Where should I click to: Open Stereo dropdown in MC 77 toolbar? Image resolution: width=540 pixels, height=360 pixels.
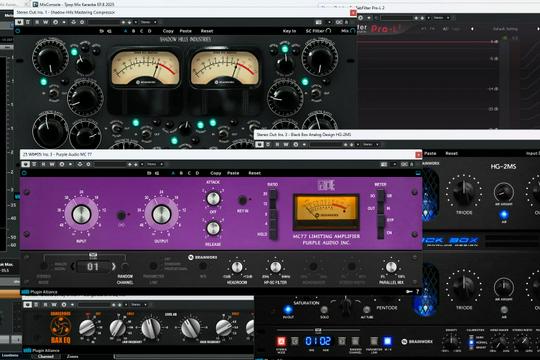click(x=155, y=164)
